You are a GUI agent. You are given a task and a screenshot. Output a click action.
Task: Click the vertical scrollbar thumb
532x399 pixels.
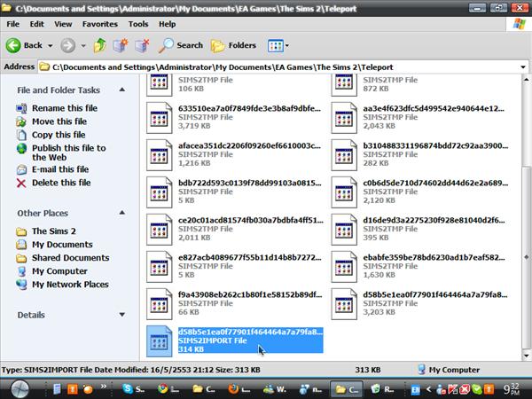click(x=526, y=258)
